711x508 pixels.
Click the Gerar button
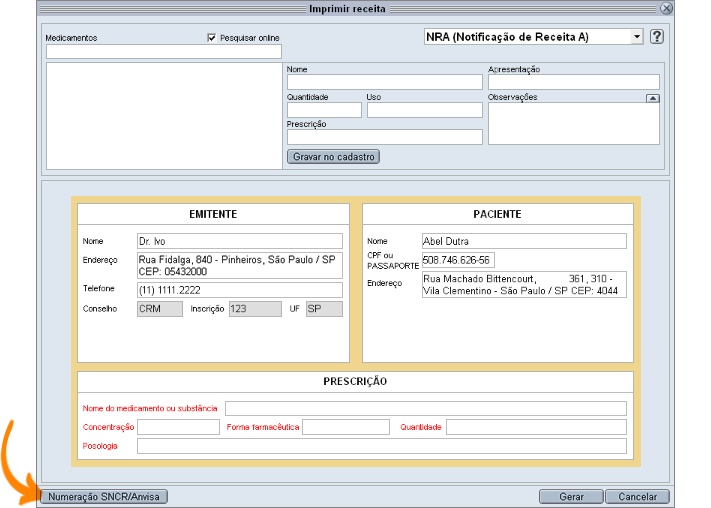[571, 497]
